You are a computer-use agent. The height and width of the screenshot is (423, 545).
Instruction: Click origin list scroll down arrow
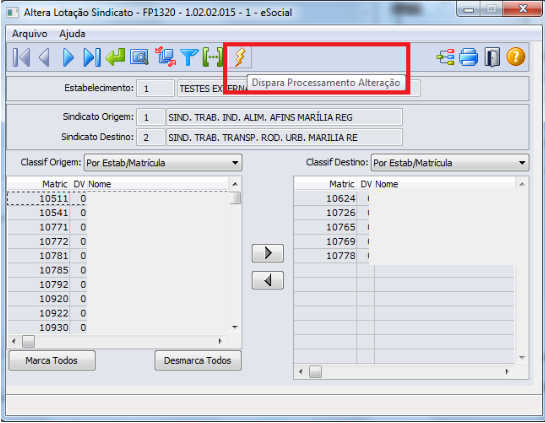pos(235,327)
